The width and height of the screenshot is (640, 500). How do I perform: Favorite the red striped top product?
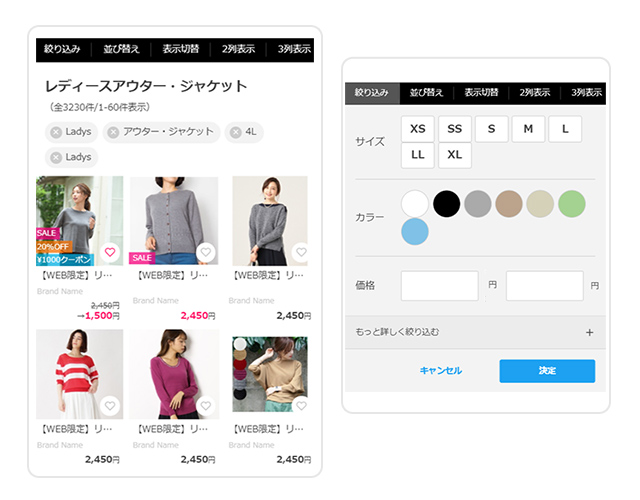[110, 406]
